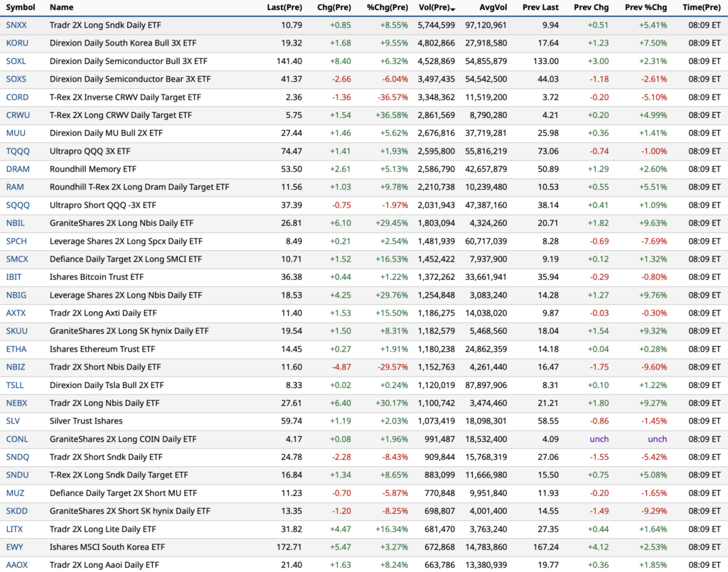This screenshot has height=572, width=728.
Task: Click the 5,744,599 volume value for SNXX
Action: [437, 25]
